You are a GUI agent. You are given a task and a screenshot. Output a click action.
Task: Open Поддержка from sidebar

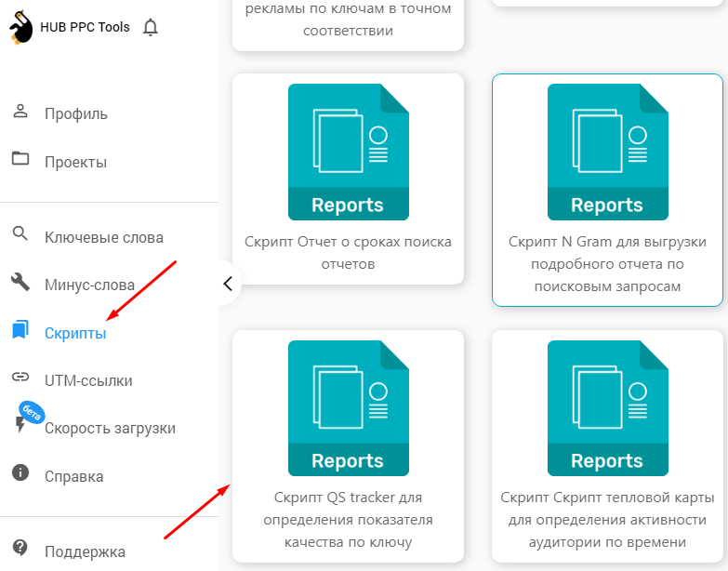coord(85,551)
